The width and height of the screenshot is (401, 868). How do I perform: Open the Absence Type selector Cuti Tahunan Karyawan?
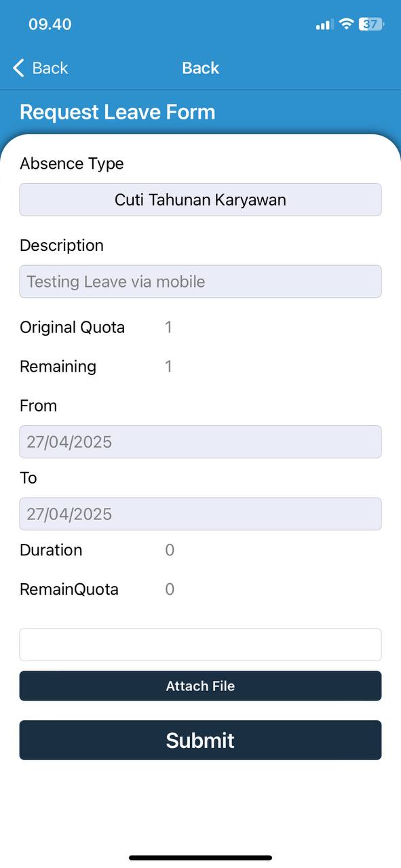click(x=200, y=200)
